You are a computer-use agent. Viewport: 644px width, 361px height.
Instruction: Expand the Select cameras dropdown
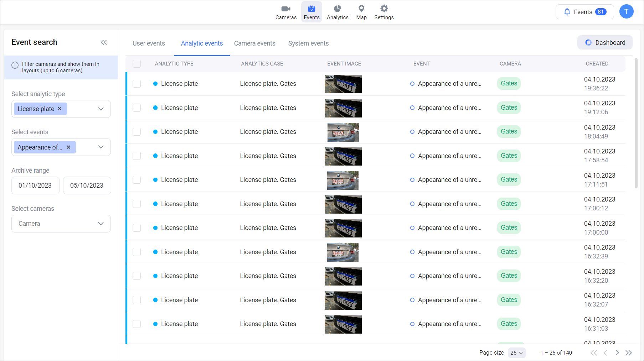click(x=101, y=224)
